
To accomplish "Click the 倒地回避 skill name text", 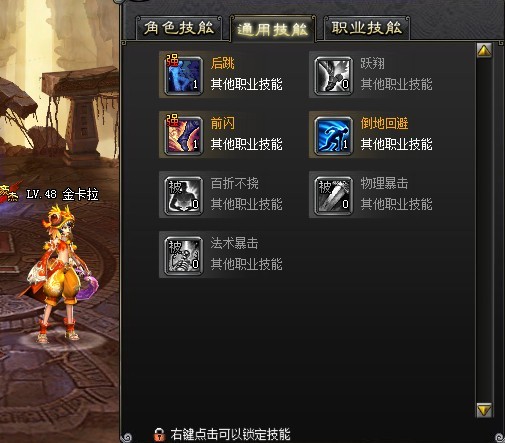I will coord(384,123).
